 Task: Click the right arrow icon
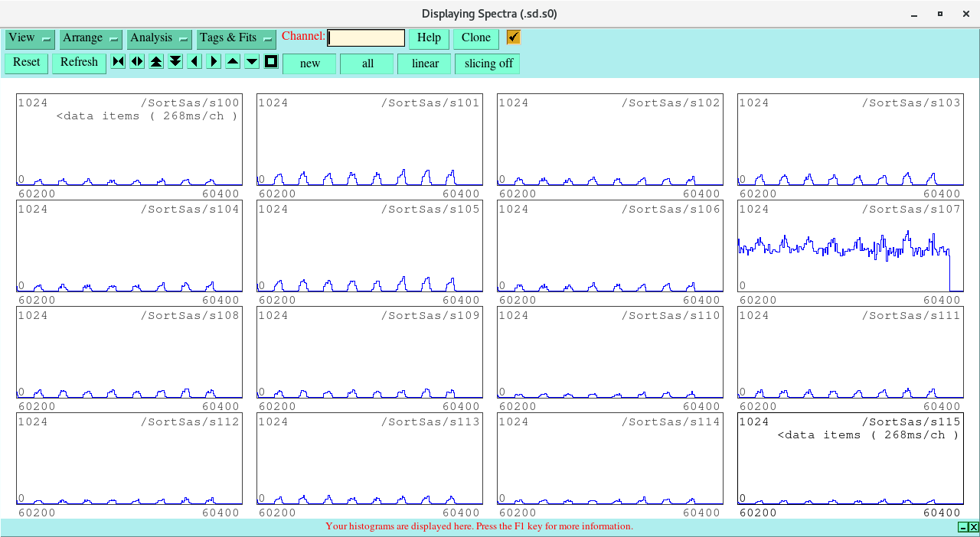214,62
